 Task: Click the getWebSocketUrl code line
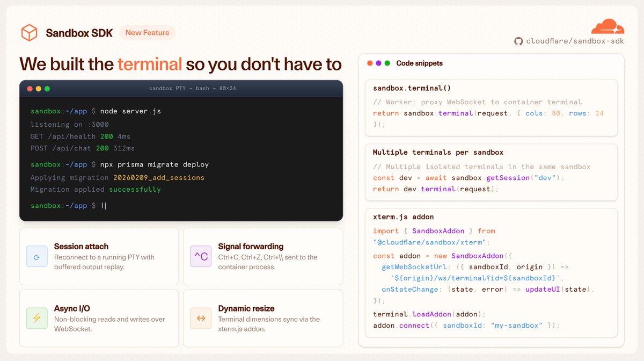pyautogui.click(x=475, y=267)
